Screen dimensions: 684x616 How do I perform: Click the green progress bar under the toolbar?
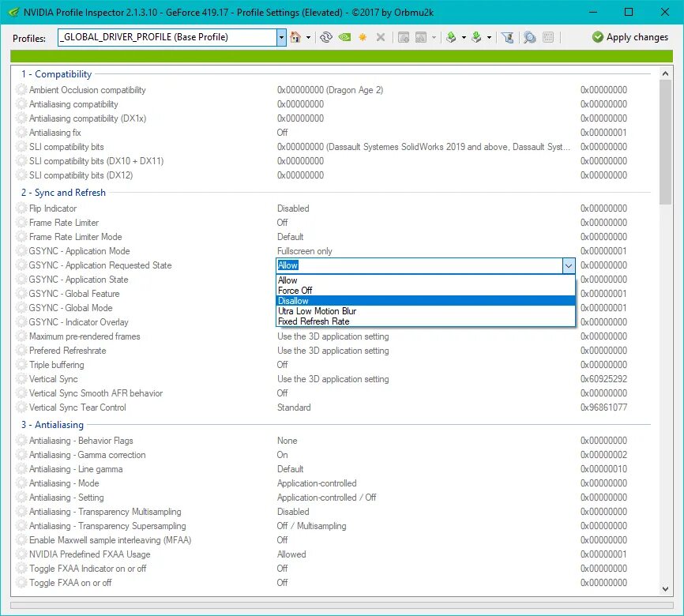341,56
